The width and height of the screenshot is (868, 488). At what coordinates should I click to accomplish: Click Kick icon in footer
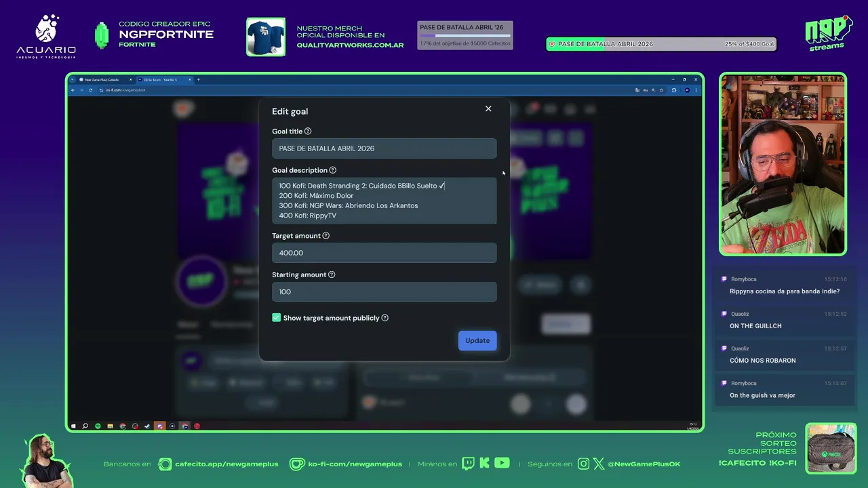point(484,464)
